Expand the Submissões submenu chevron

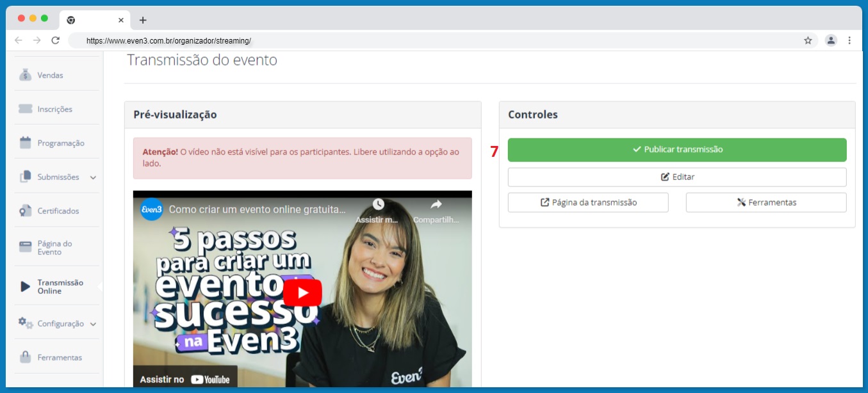[x=93, y=177]
